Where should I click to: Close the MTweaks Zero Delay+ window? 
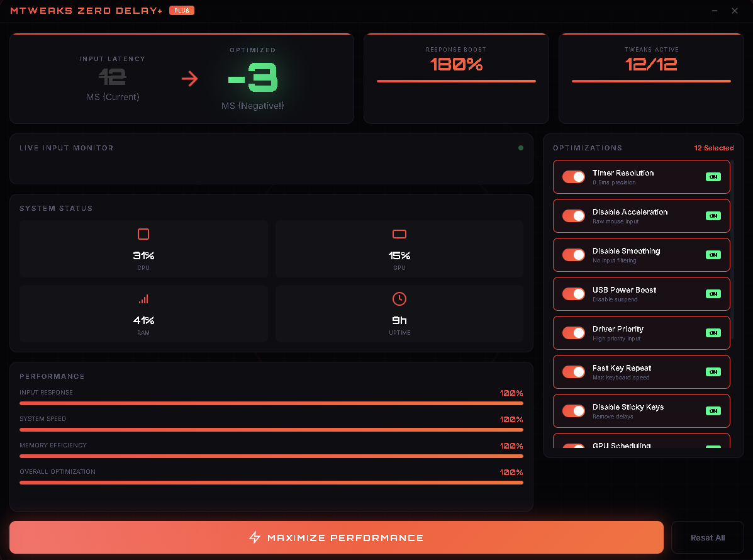click(x=735, y=11)
